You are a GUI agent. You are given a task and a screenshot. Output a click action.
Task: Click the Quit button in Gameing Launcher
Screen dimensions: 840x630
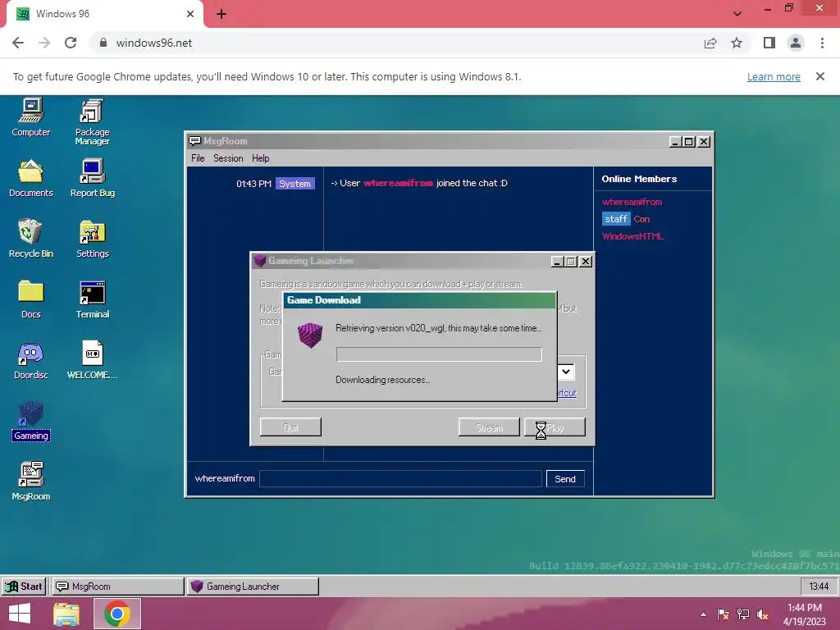point(291,427)
